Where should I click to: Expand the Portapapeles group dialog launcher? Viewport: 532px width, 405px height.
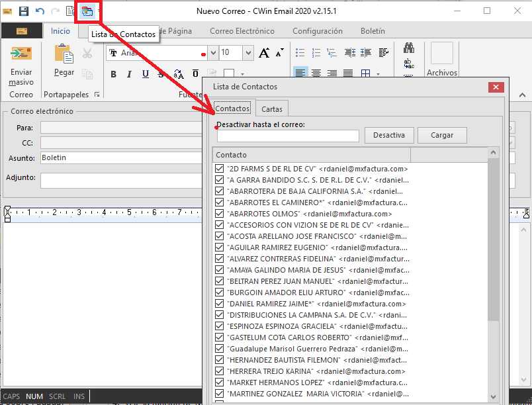click(x=97, y=95)
